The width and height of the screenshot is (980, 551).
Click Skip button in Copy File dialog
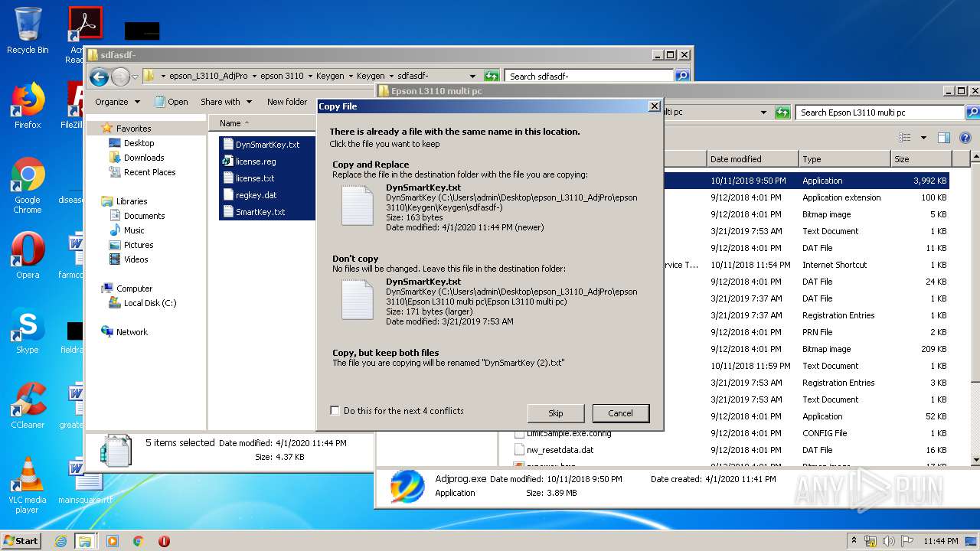[556, 413]
